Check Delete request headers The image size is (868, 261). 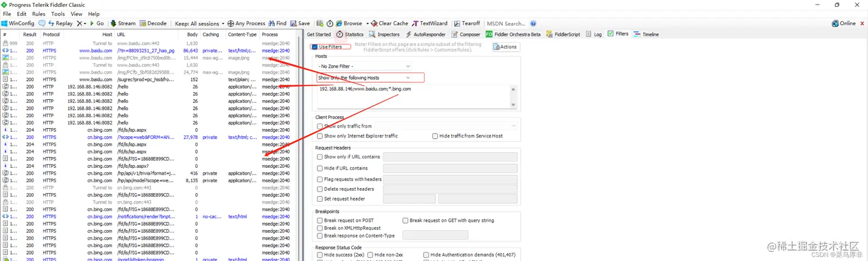(320, 189)
